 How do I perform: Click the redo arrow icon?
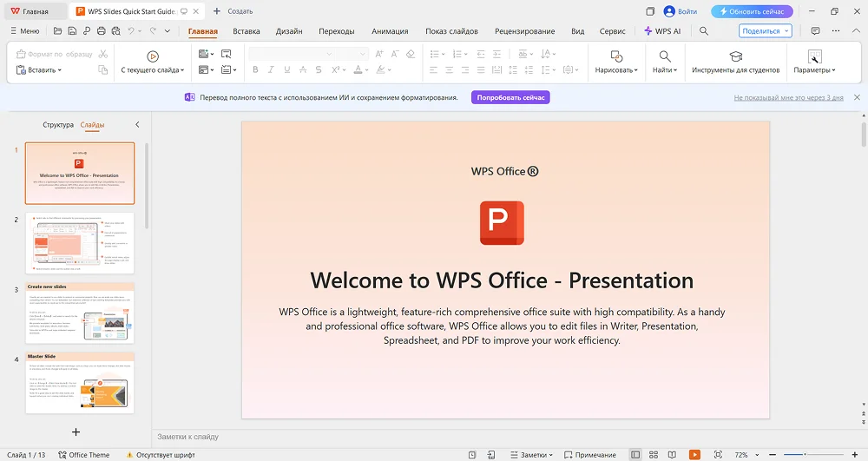point(153,31)
